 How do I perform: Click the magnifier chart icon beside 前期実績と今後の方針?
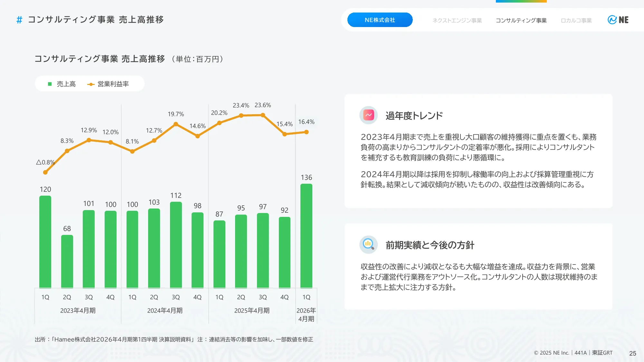click(368, 244)
